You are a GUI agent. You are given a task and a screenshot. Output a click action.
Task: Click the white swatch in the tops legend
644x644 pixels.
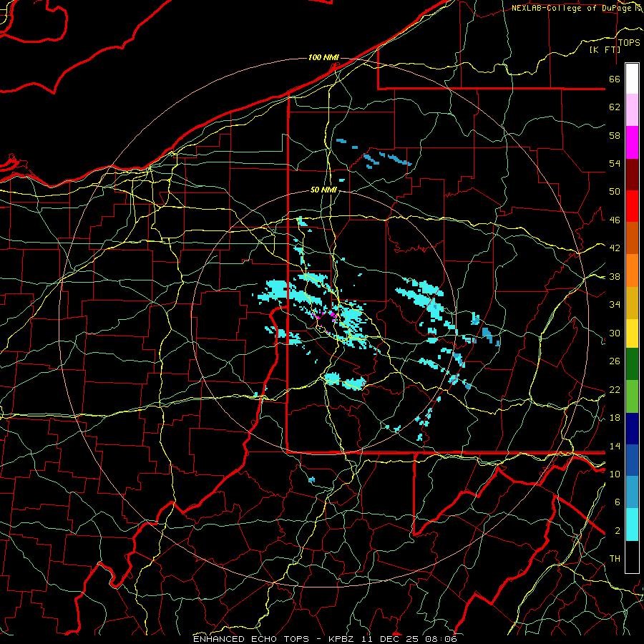(x=632, y=79)
